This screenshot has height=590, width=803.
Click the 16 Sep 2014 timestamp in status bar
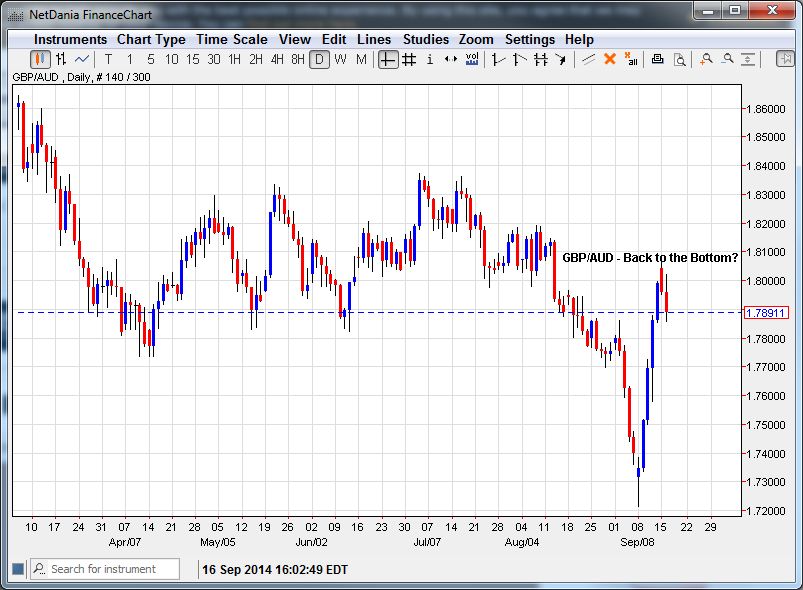coord(274,570)
